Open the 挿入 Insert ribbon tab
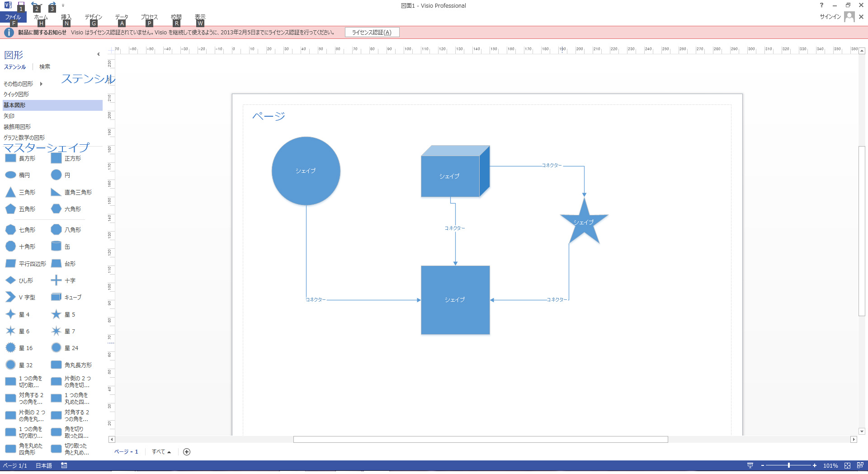The width and height of the screenshot is (868, 474). coord(66,17)
